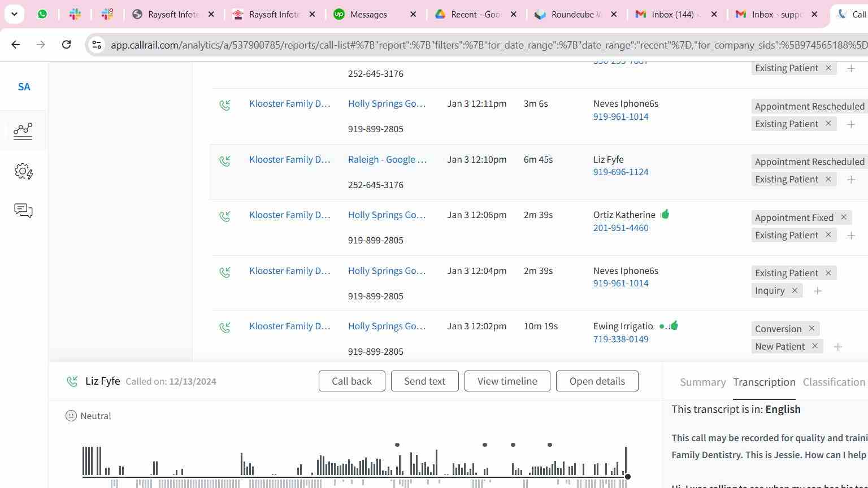Viewport: 868px width, 488px height.
Task: Switch to the Transcription tab
Action: (764, 382)
